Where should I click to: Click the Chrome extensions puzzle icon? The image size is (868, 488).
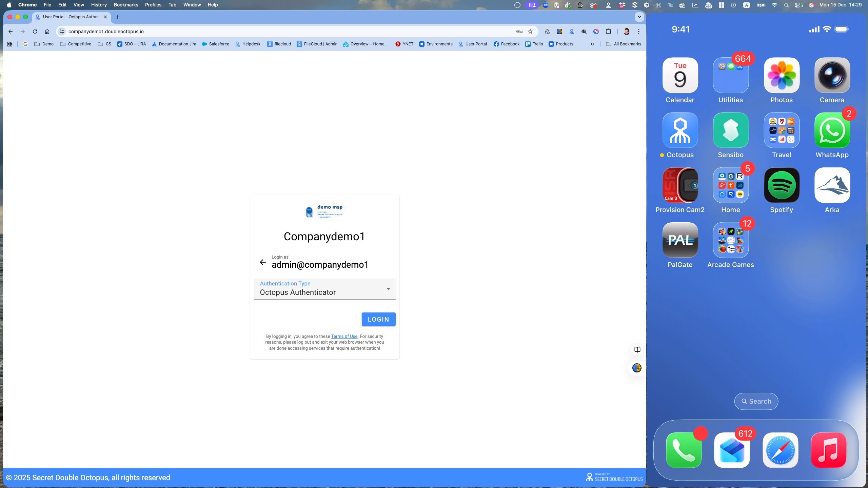point(609,32)
